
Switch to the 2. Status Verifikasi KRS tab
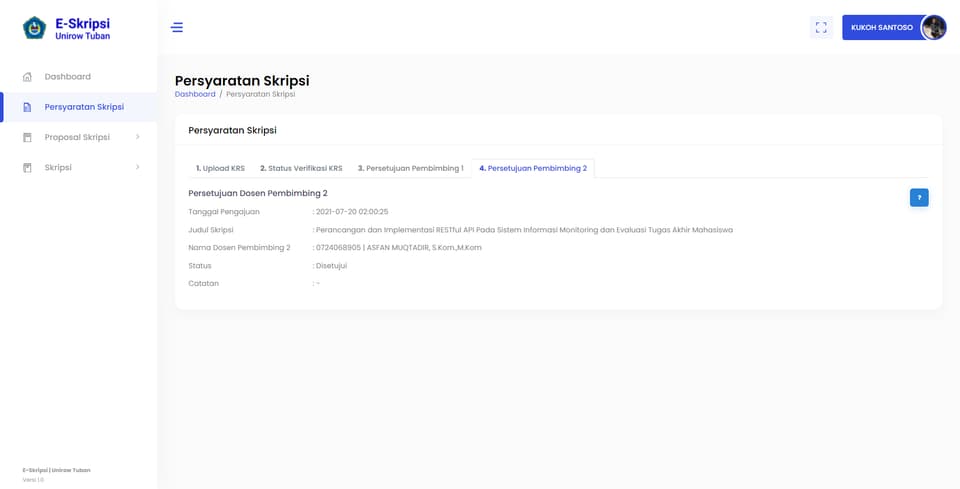coord(301,168)
